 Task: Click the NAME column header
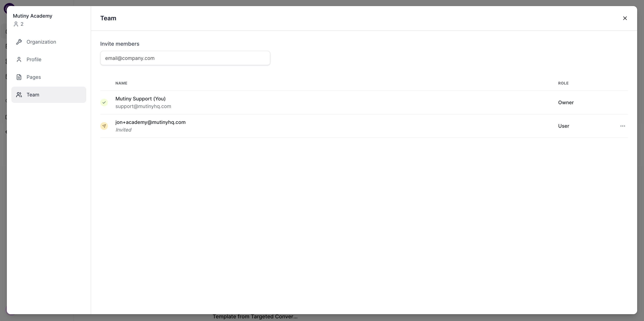click(122, 83)
